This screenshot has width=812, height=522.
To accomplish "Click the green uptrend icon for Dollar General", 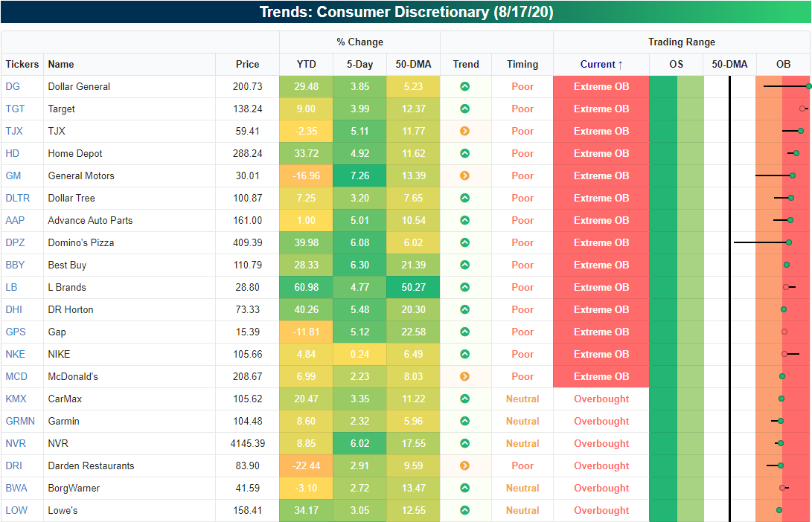I will 465,86.
